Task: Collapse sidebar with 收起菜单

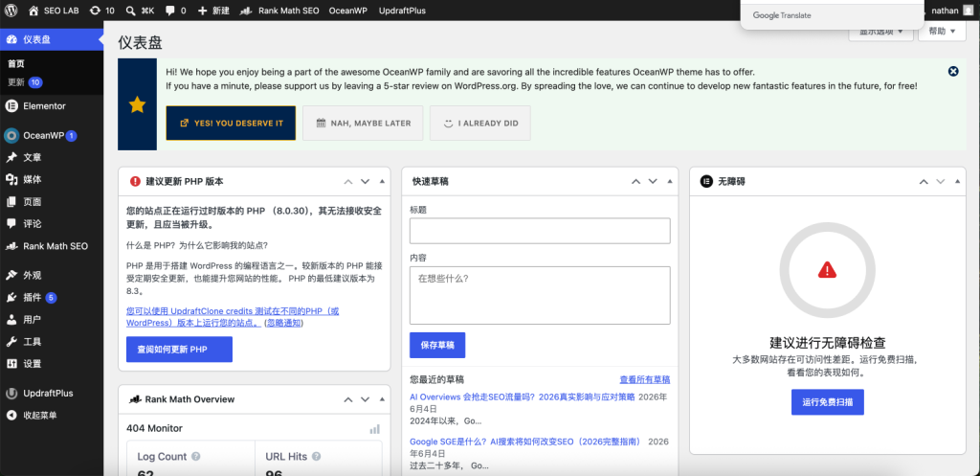Action: click(x=52, y=416)
